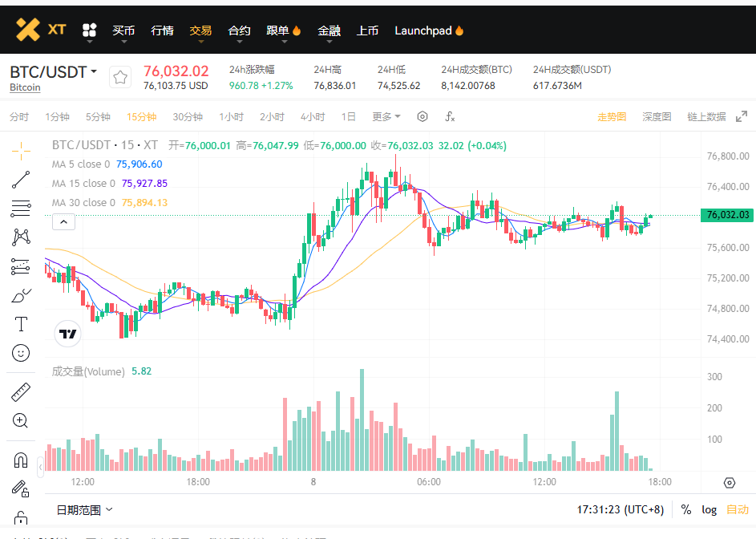Viewport: 756px width, 539px height.
Task: Open the four-square apps grid icon
Action: click(x=90, y=30)
